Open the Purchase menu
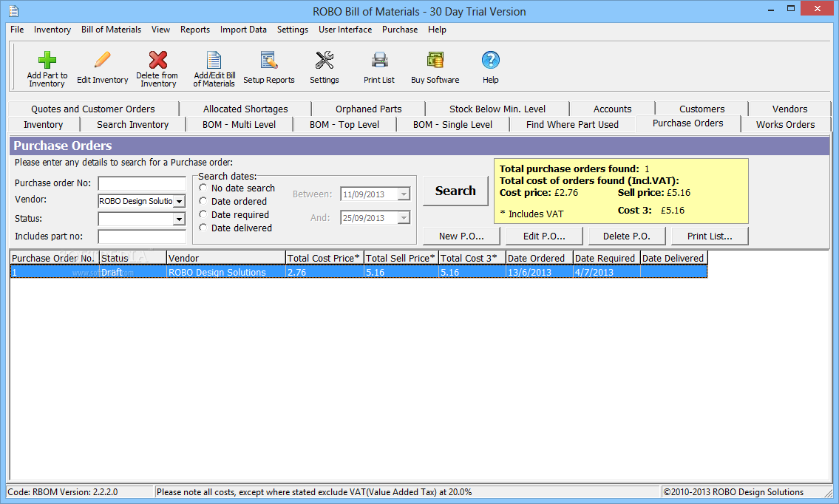This screenshot has width=839, height=504. pyautogui.click(x=400, y=30)
